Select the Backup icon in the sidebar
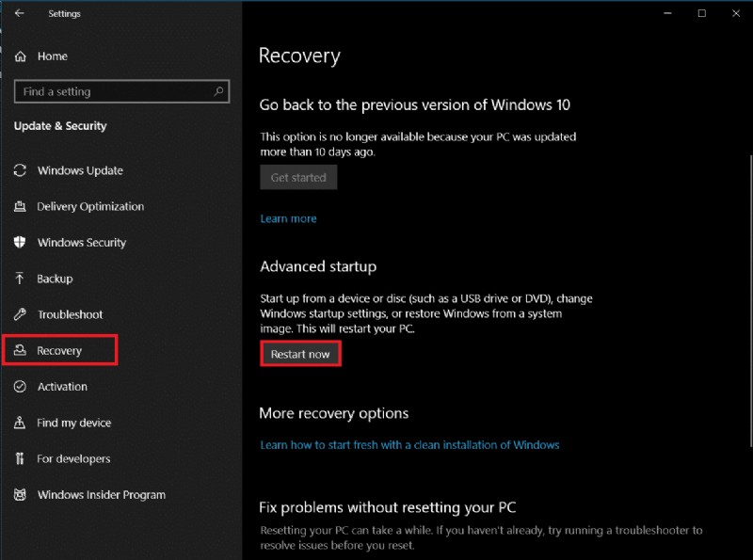Viewport: 753px width, 560px height. 21,279
